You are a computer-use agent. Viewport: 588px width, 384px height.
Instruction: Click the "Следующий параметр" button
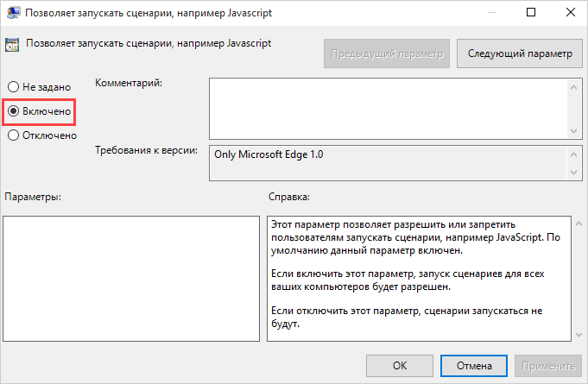click(x=519, y=54)
